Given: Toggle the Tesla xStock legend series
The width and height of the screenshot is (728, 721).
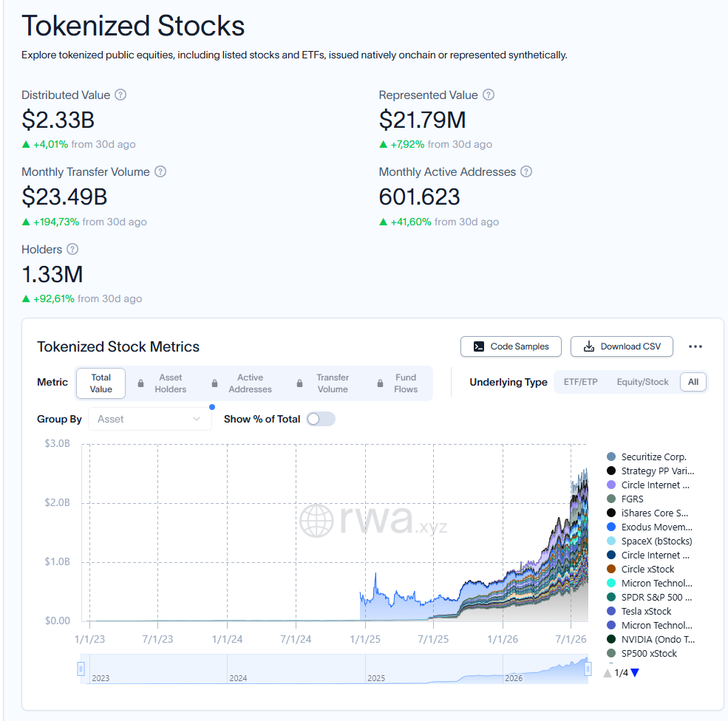Looking at the screenshot, I should pos(639,612).
